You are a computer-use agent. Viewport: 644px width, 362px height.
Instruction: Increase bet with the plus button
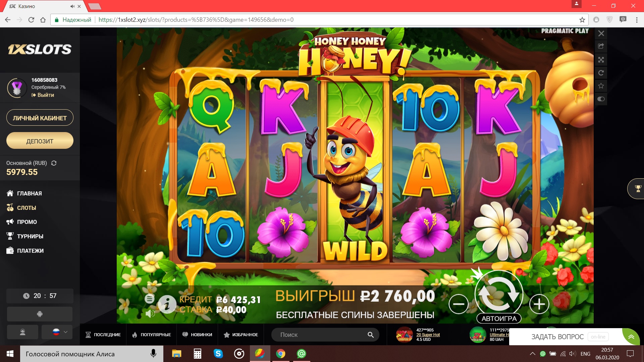539,304
